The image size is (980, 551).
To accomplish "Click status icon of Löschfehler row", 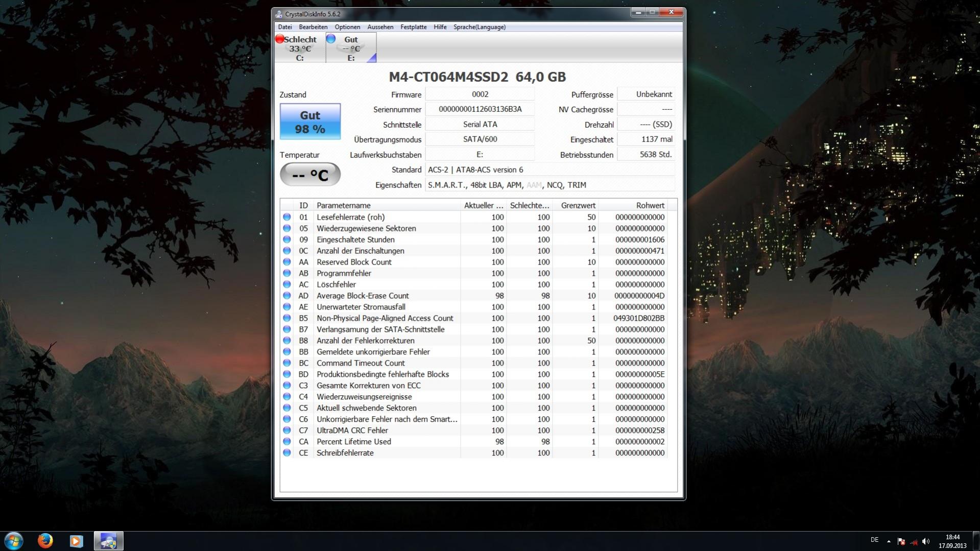I will (x=287, y=284).
